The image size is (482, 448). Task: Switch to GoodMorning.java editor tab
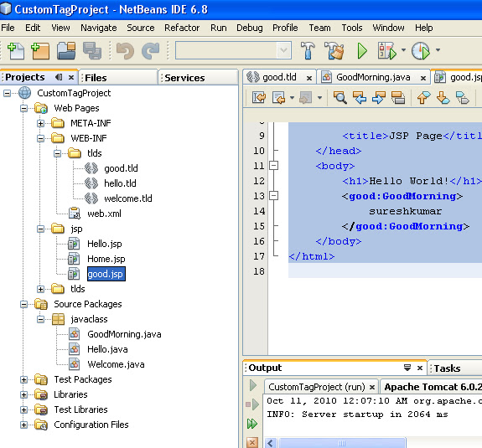pos(373,77)
